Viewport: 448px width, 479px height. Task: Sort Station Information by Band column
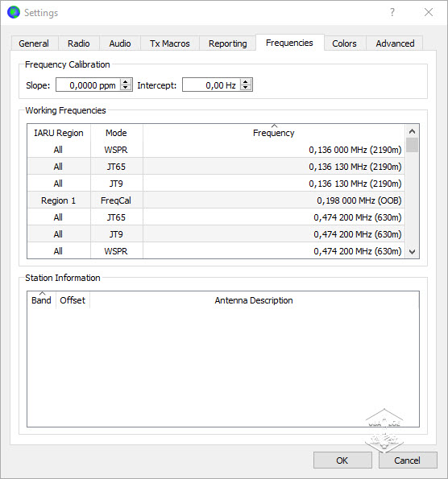41,300
